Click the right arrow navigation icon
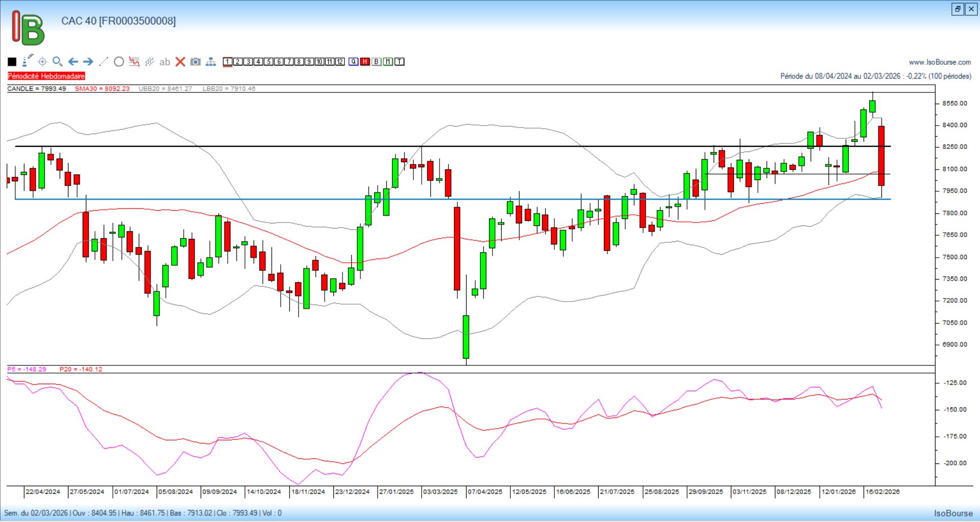Viewport: 980px width, 522px height. tap(88, 62)
